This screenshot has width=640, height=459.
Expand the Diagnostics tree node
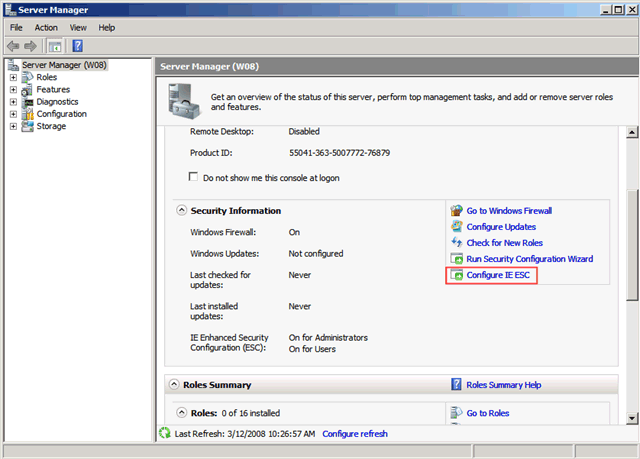click(x=13, y=102)
